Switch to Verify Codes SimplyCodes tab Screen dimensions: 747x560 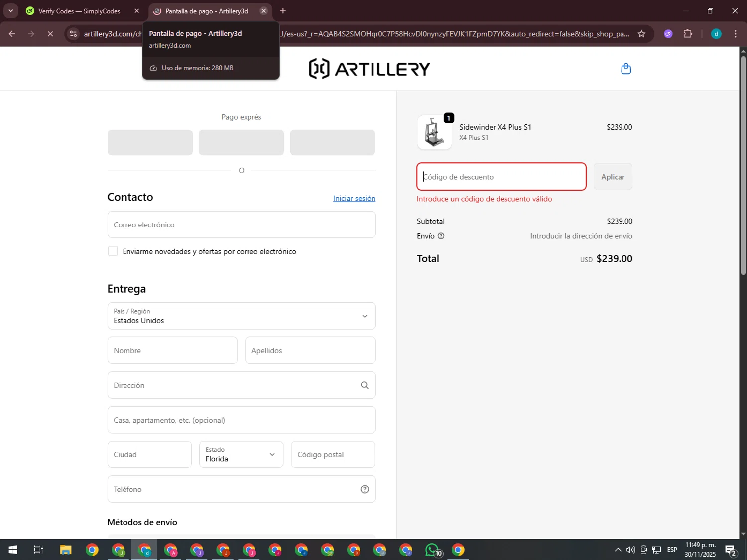[80, 11]
